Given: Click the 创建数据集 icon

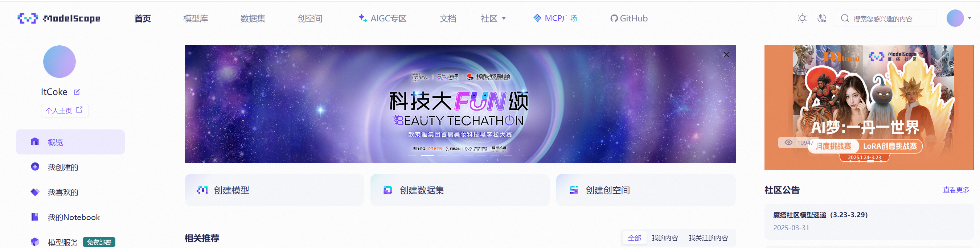Looking at the screenshot, I should coord(388,190).
